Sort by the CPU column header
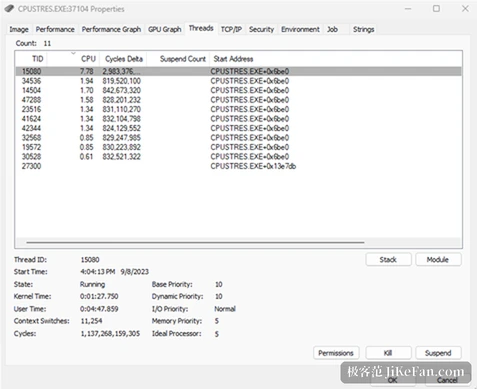477x389 pixels. coord(73,59)
